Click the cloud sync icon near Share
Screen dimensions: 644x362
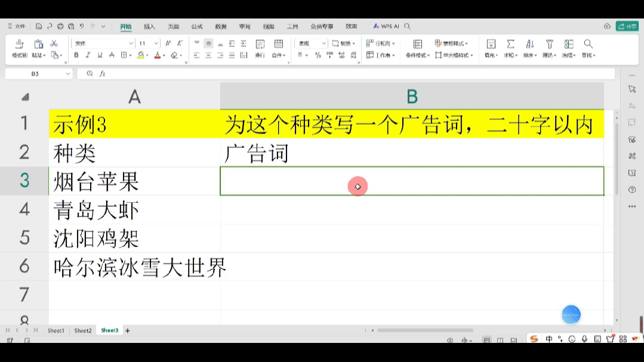click(607, 26)
